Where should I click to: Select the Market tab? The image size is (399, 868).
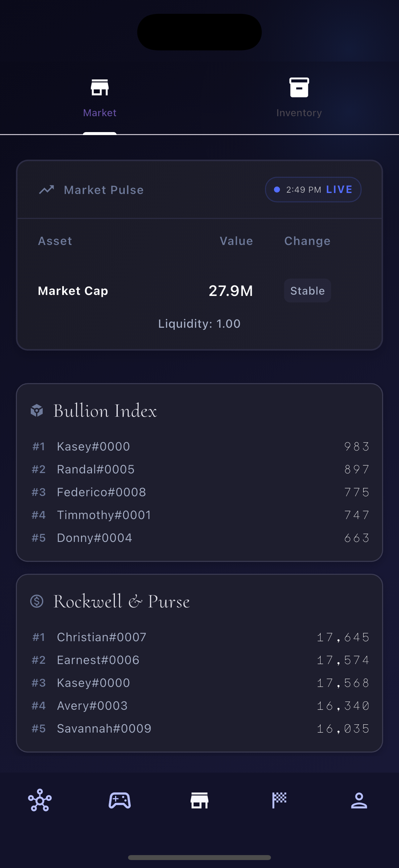point(100,98)
